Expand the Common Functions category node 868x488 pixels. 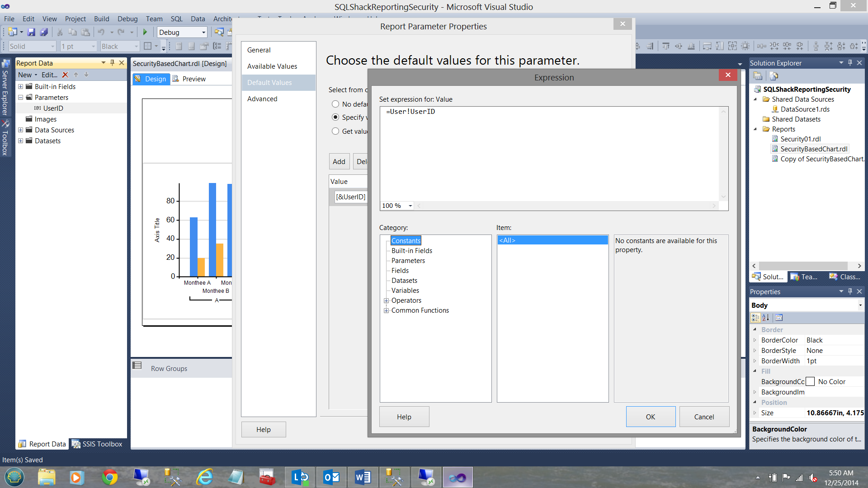point(387,311)
